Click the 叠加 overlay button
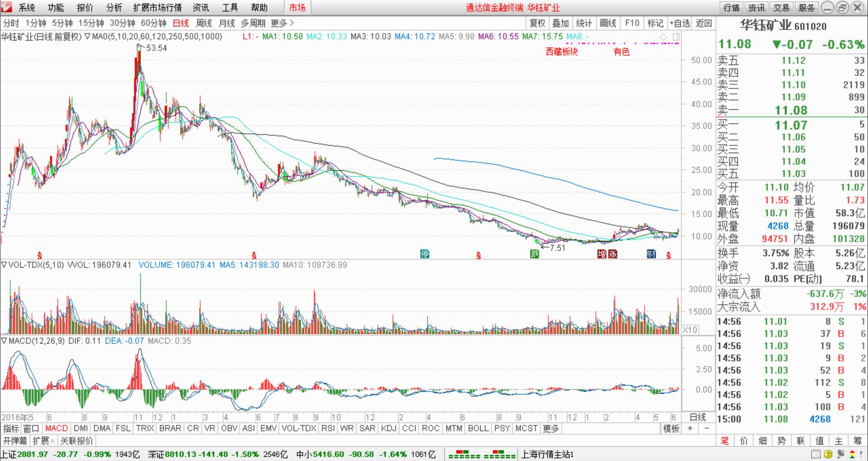The height and width of the screenshot is (461, 868). tap(560, 23)
